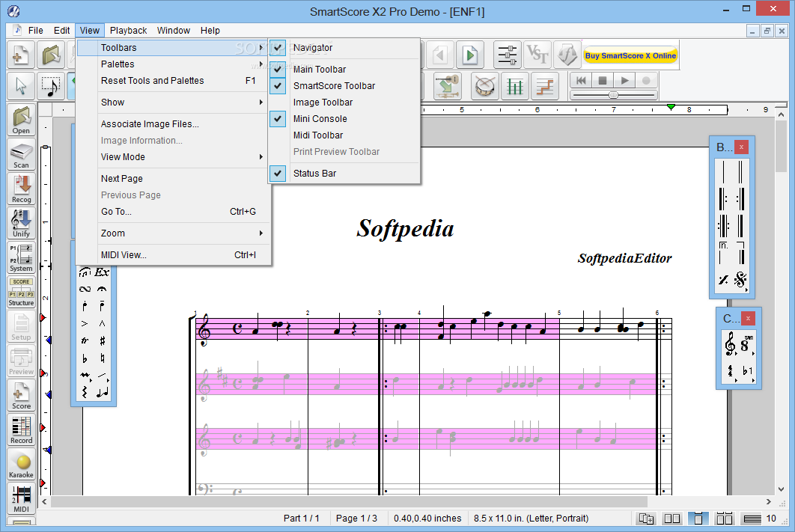This screenshot has width=795, height=532.
Task: Click the Record icon in sidebar
Action: click(x=21, y=430)
